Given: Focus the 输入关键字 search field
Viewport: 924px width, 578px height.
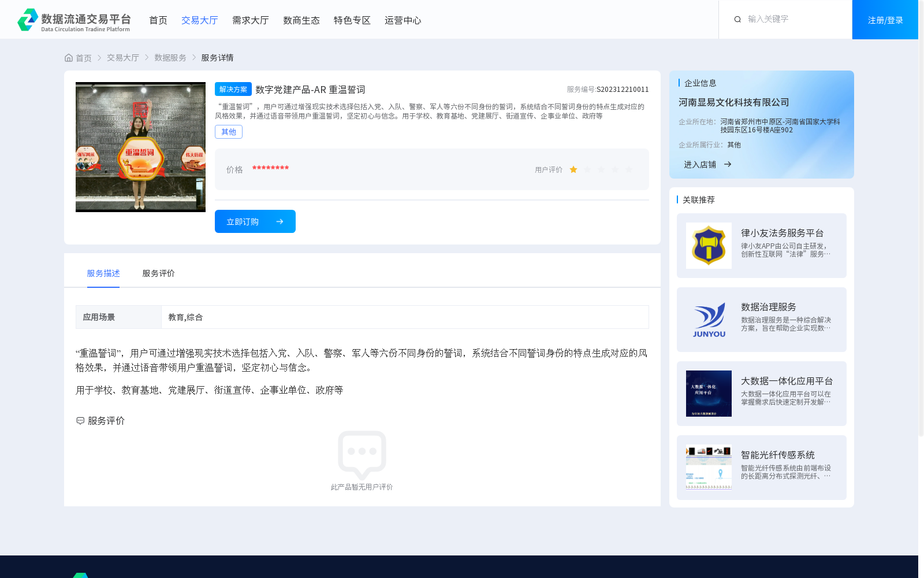Looking at the screenshot, I should 794,19.
